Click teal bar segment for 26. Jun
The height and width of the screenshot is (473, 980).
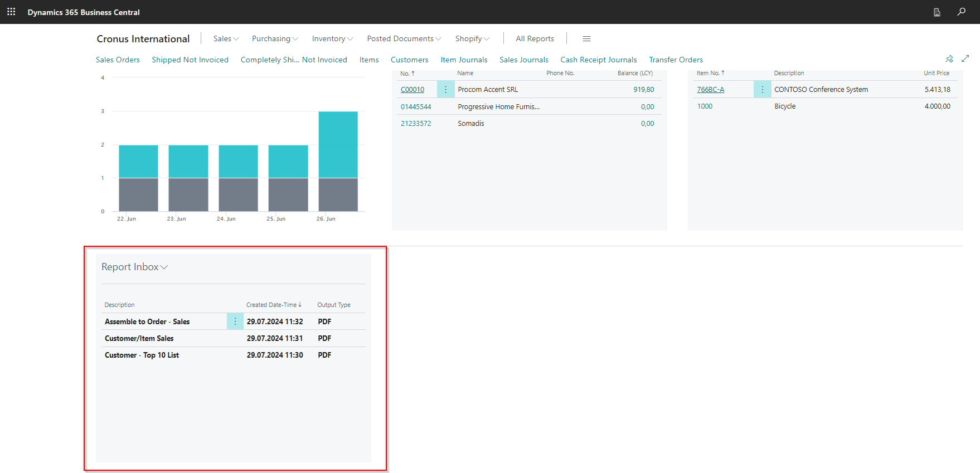click(338, 145)
